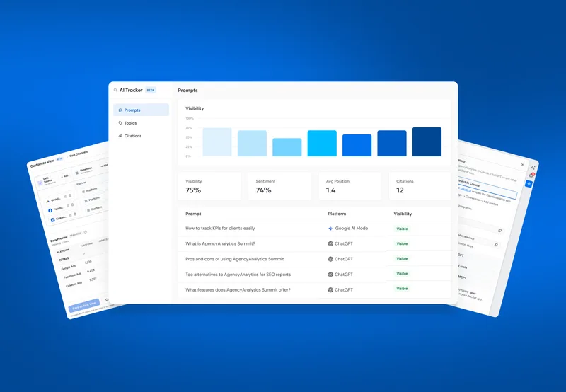Image resolution: width=566 pixels, height=392 pixels.
Task: Open Paid Channels breadcrumb in Customize View window
Action: point(79,154)
